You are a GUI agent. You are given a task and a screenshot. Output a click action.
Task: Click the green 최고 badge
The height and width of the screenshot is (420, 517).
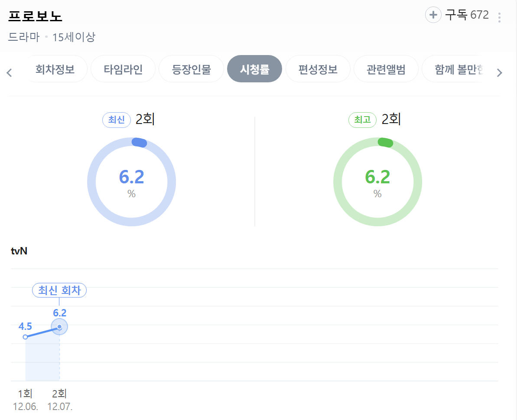(x=362, y=120)
